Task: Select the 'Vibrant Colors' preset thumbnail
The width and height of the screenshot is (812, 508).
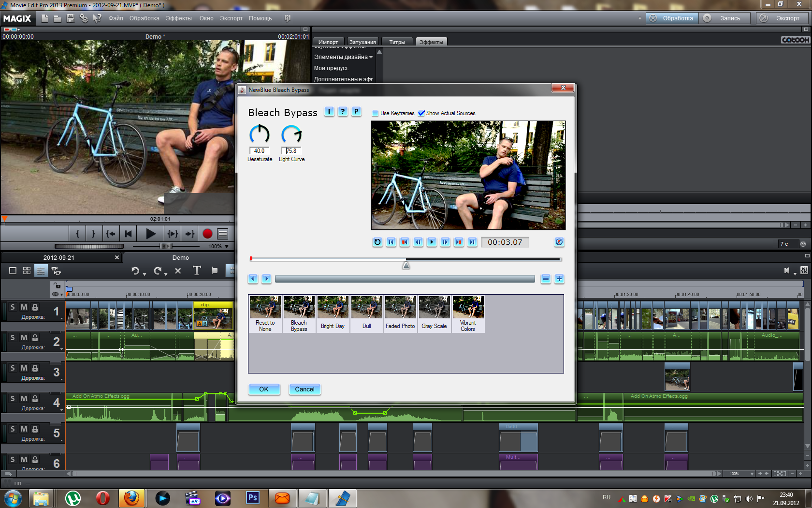Action: pos(468,314)
